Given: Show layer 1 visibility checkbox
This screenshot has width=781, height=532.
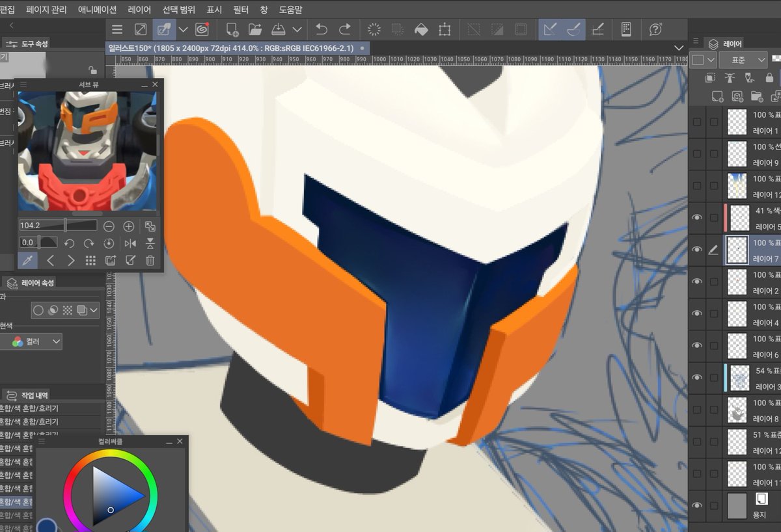Looking at the screenshot, I should pos(697,122).
